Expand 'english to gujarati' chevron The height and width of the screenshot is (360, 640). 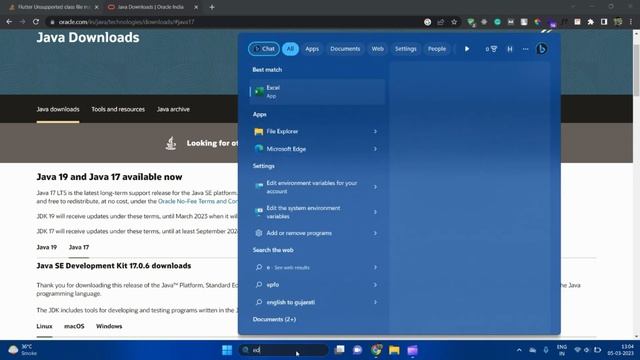click(375, 302)
